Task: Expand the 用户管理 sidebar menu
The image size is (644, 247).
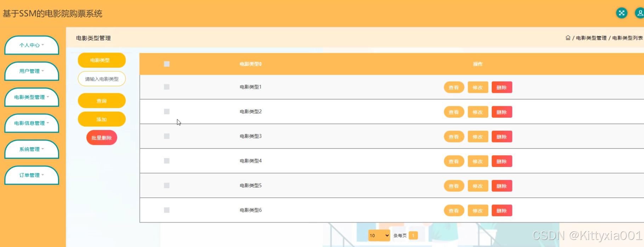Action: [x=32, y=71]
